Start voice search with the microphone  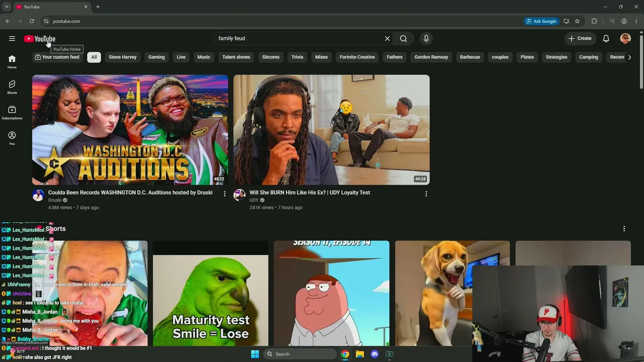426,39
